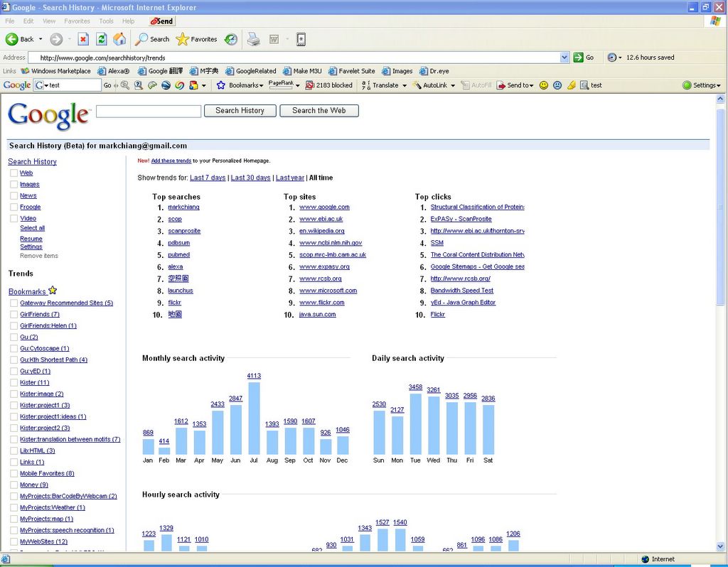This screenshot has height=567, width=728.
Task: Click the find 'test' word search icon
Action: (584, 85)
